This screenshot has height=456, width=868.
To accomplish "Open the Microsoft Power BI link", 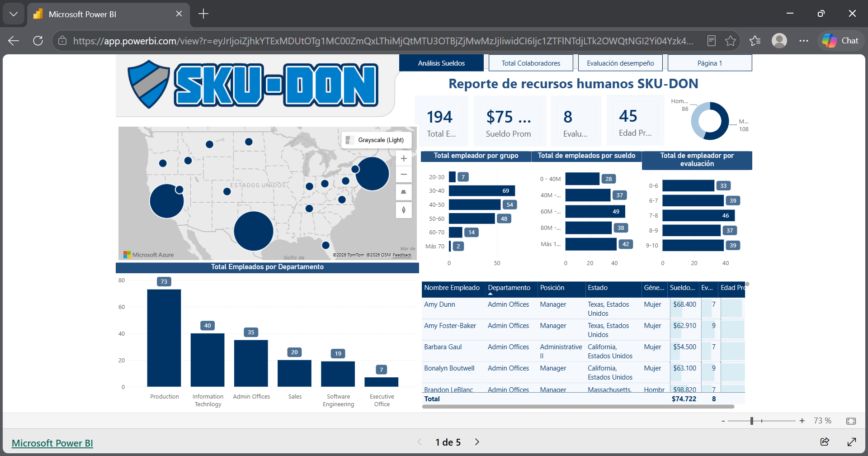I will (x=52, y=443).
